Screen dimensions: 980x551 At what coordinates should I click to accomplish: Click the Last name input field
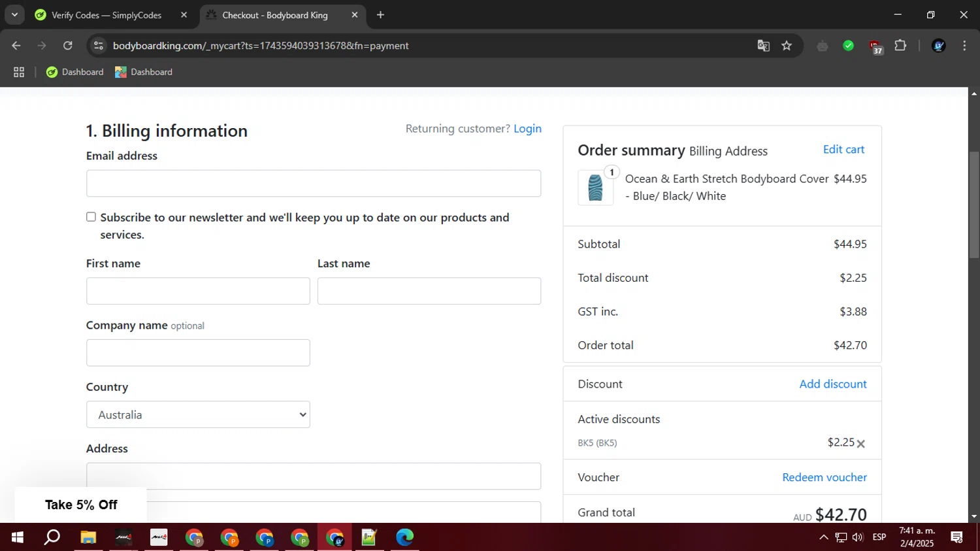pos(429,291)
